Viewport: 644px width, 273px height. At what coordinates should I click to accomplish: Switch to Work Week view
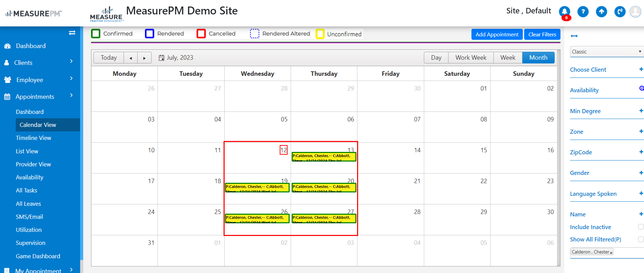471,58
